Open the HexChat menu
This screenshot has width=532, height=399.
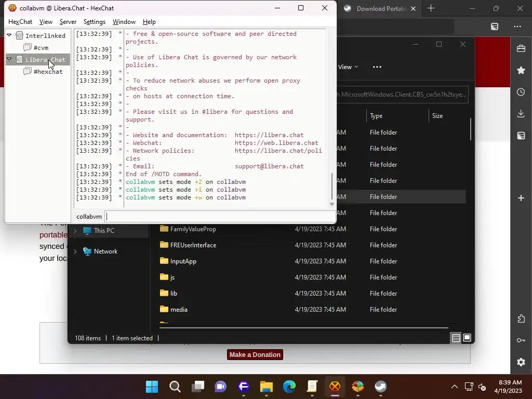tap(20, 22)
